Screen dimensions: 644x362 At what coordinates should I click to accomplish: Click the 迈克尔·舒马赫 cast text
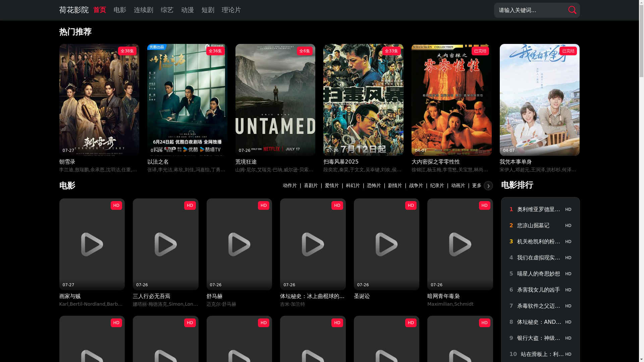tap(221, 304)
